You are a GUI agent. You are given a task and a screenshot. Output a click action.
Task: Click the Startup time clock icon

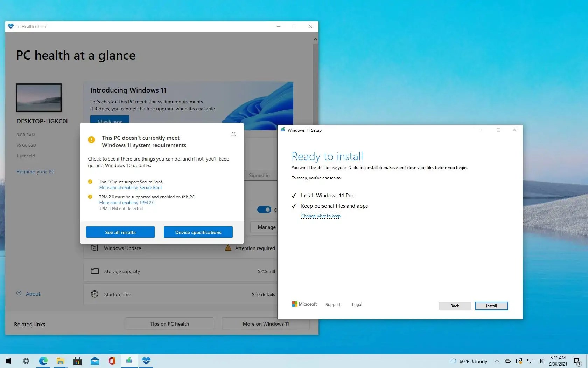click(x=94, y=294)
